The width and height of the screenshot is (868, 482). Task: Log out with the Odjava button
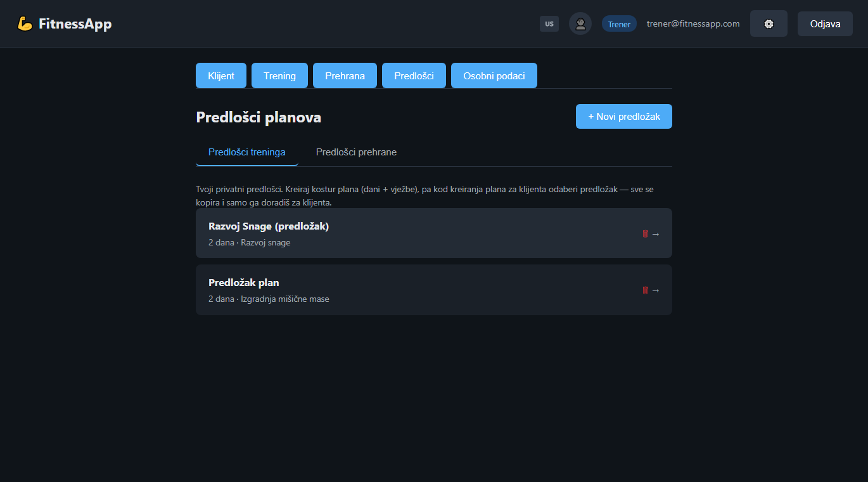tap(825, 23)
